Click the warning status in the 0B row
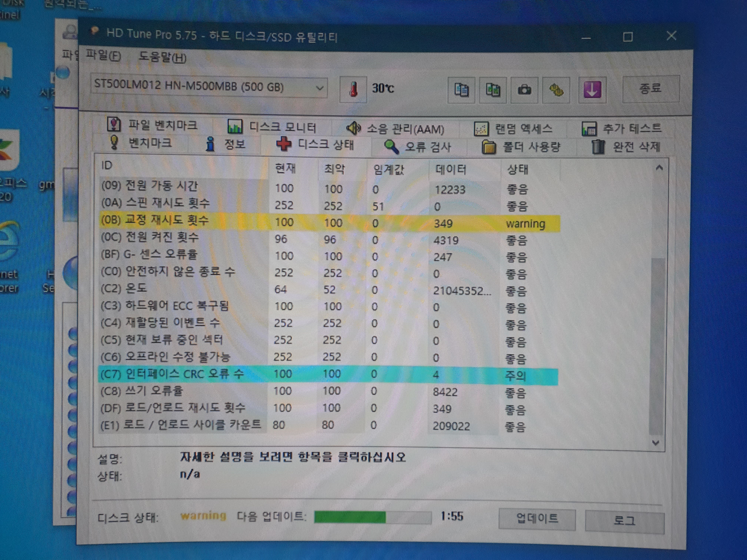The image size is (747, 560). pos(525,224)
